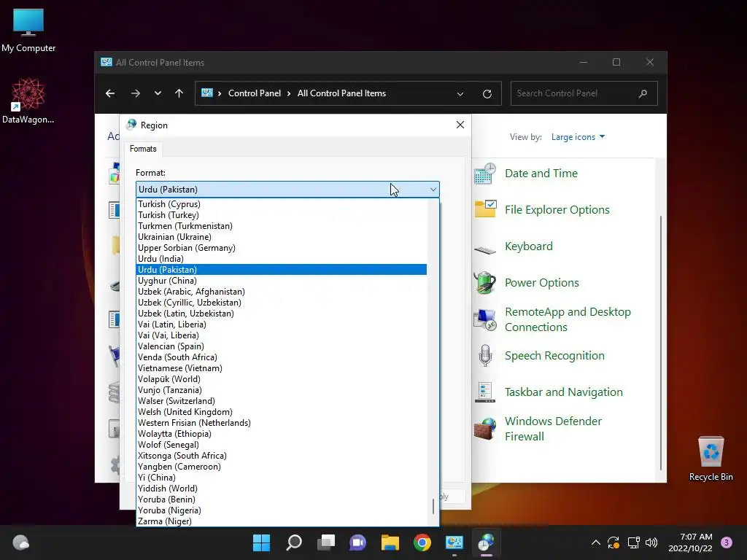Open the clock and date in taskbar
Image resolution: width=747 pixels, height=560 pixels.
(x=691, y=542)
